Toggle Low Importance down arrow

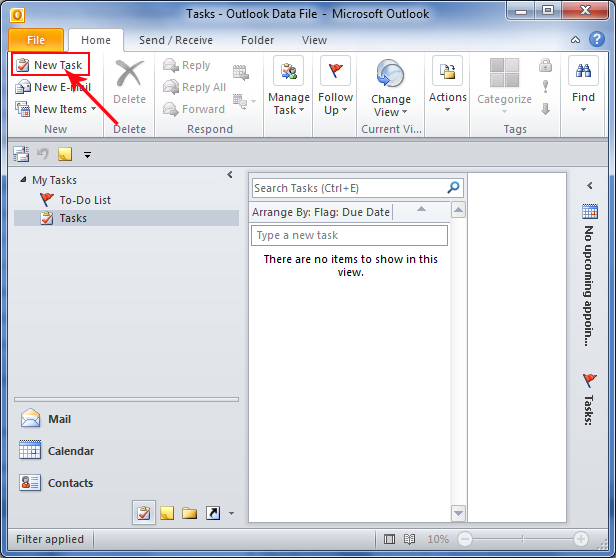(x=545, y=108)
